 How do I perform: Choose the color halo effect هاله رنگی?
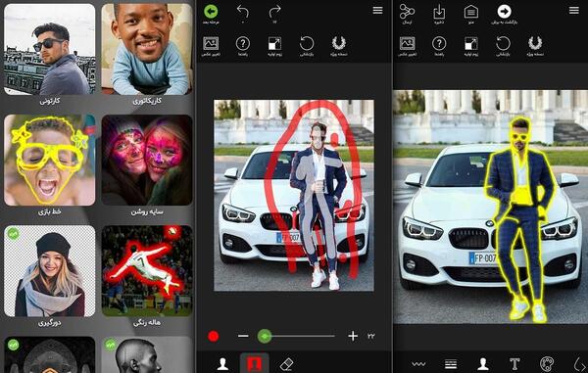[147, 271]
